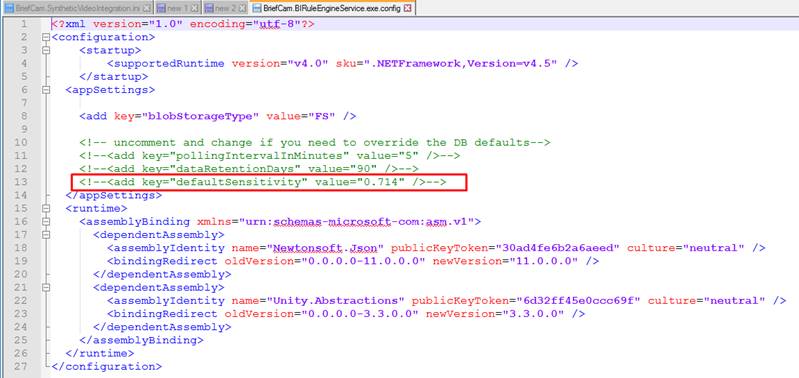This screenshot has width=799, height=378.
Task: Click the xml version declaration on line 1
Action: click(x=182, y=24)
